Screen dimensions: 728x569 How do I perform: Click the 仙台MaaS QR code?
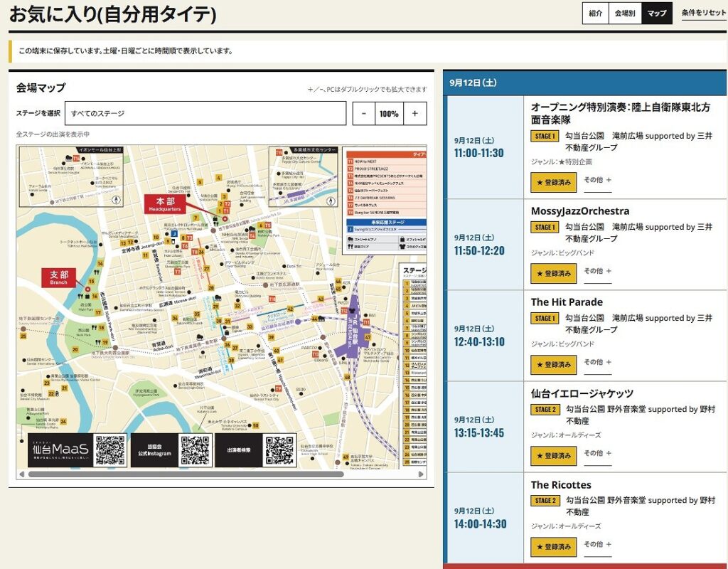[x=110, y=450]
